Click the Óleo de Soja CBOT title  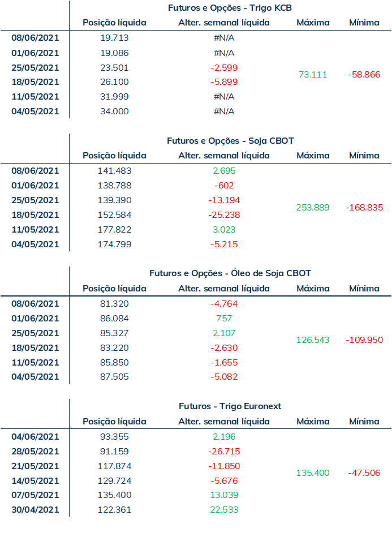click(230, 273)
